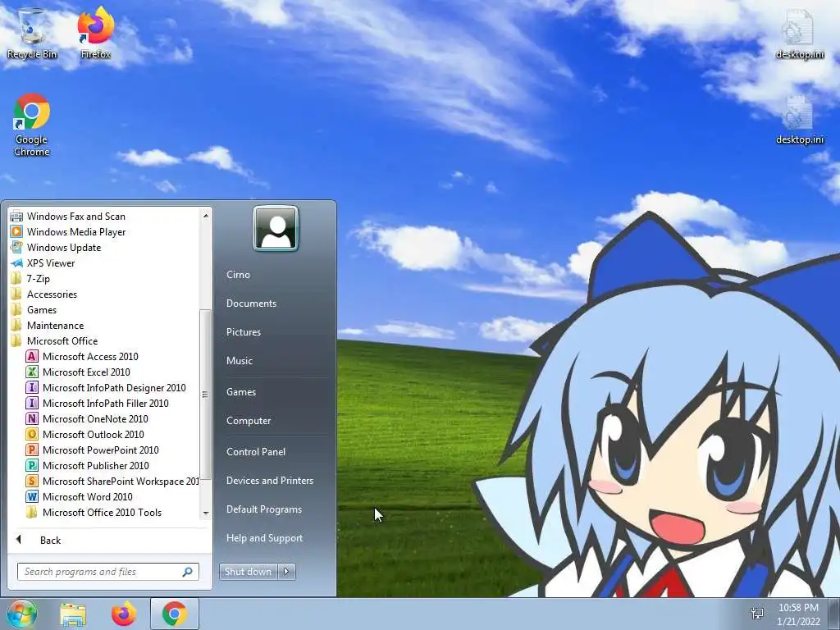Launch Microsoft SharePoint Workspace 2010

(112, 481)
